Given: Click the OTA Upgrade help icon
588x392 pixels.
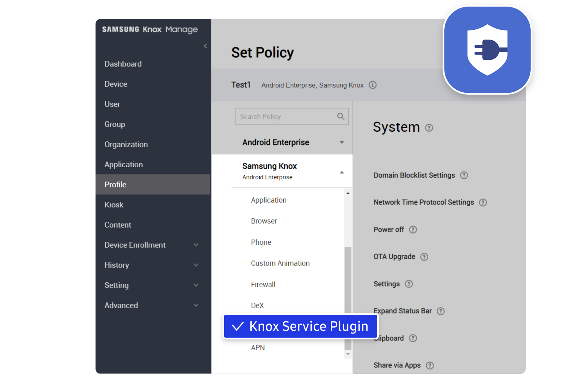Looking at the screenshot, I should pyautogui.click(x=424, y=257).
